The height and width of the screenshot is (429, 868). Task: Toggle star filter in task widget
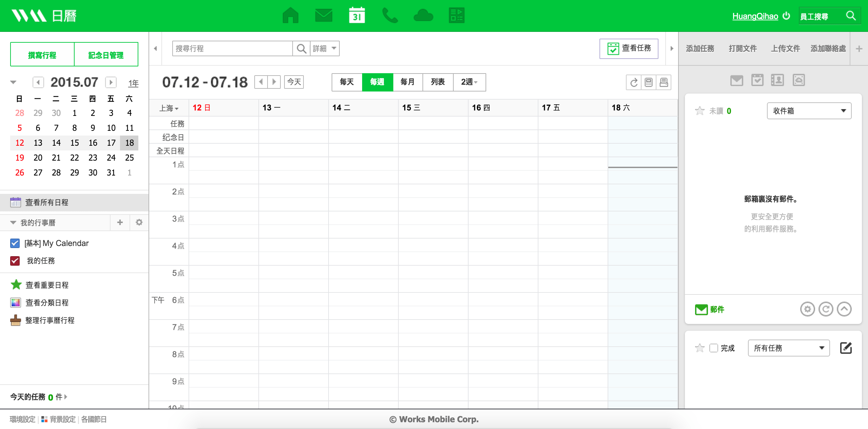(699, 348)
